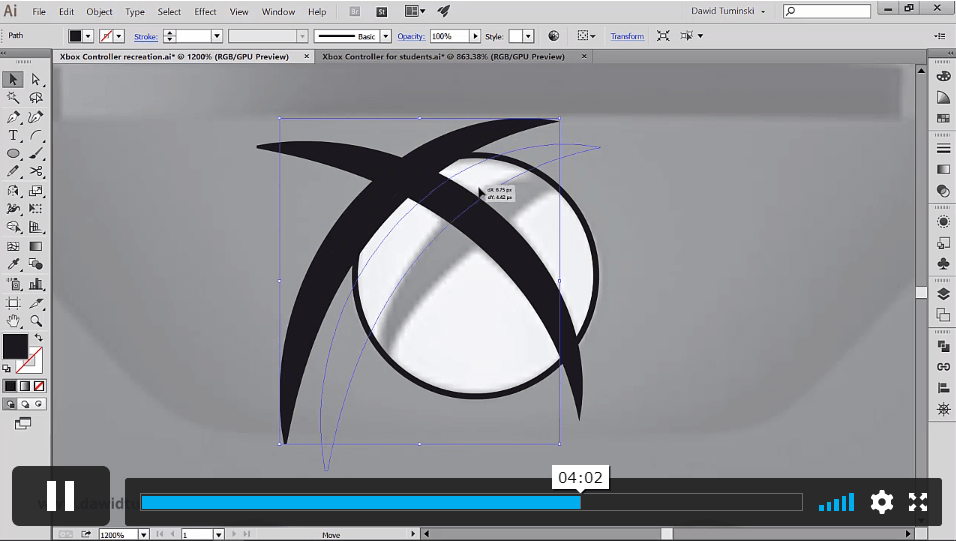The width and height of the screenshot is (956, 541).
Task: Choose the Rotate tool
Action: (x=13, y=191)
